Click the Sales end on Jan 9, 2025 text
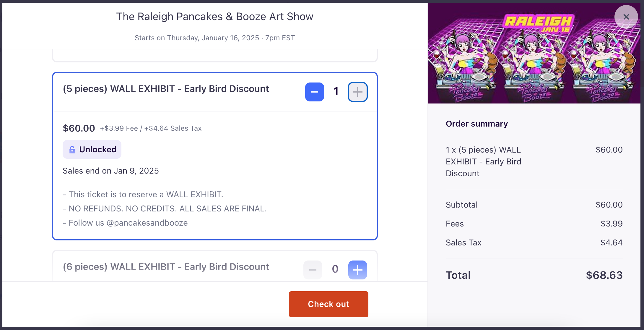Screen dimensions: 644x330 tap(111, 171)
